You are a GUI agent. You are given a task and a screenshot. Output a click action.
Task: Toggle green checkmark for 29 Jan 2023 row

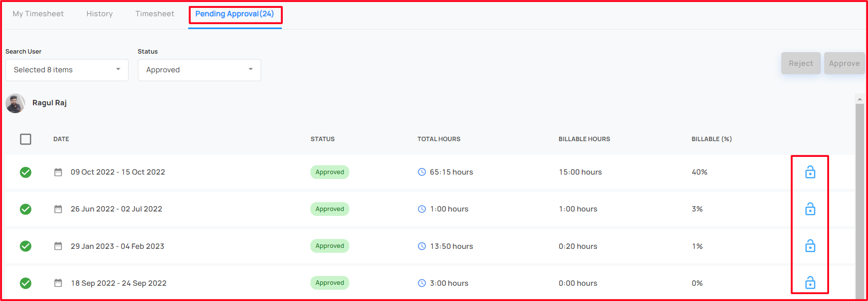coord(26,246)
